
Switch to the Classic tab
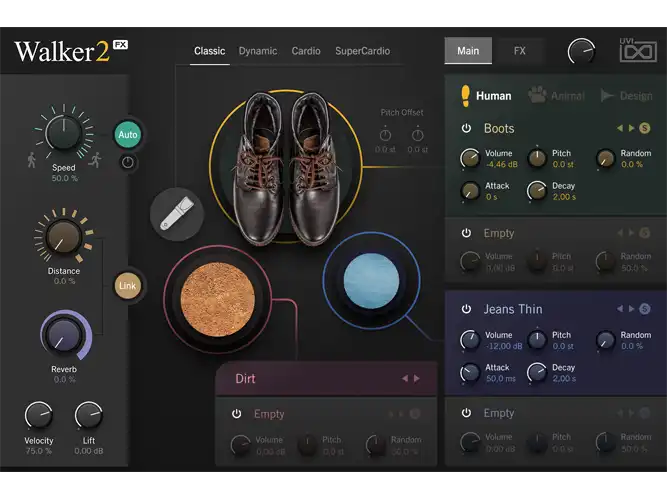(209, 51)
